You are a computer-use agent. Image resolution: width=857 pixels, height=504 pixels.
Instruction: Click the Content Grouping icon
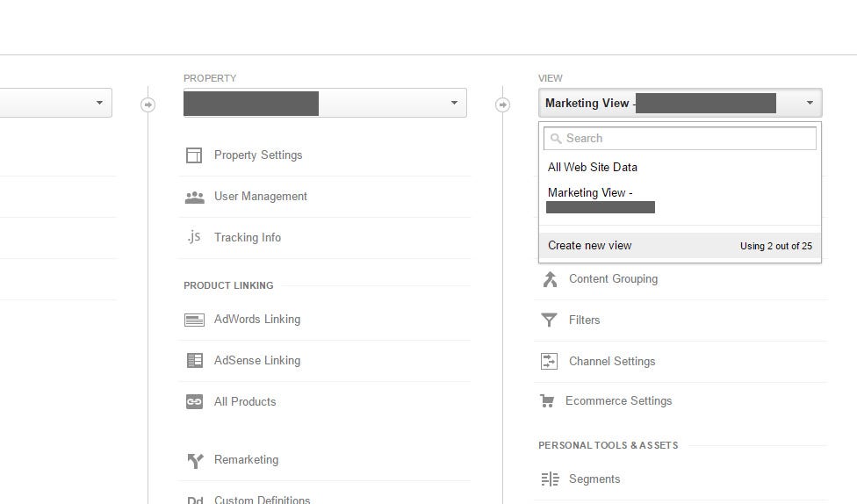tap(550, 279)
